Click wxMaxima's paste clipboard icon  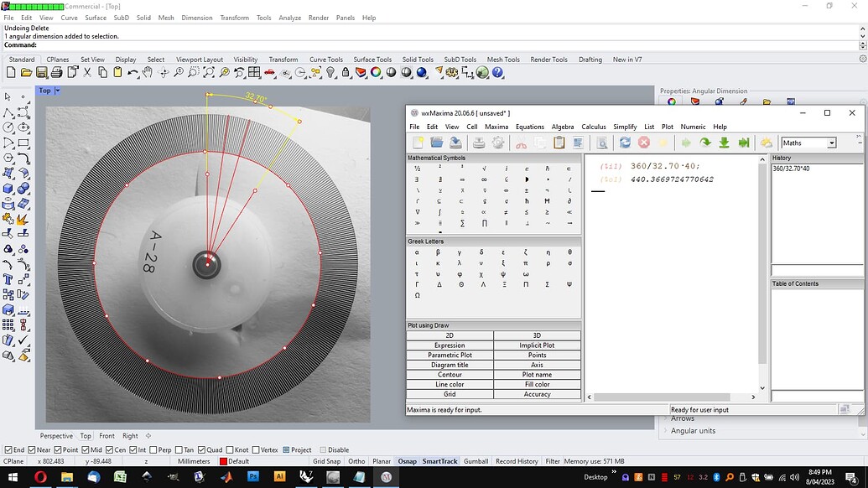(x=559, y=143)
